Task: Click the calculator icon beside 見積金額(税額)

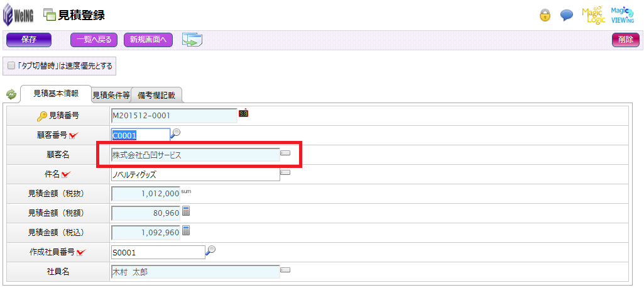Action: (x=185, y=211)
